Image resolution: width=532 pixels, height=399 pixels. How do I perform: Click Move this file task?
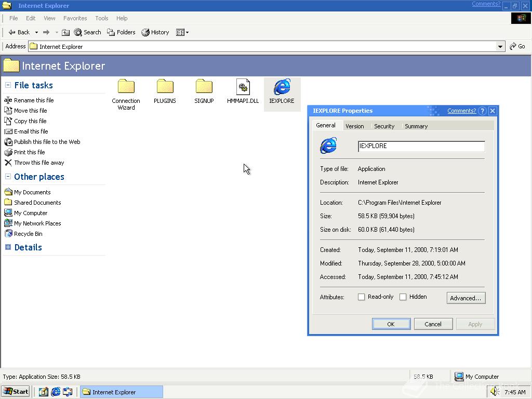tap(26, 111)
